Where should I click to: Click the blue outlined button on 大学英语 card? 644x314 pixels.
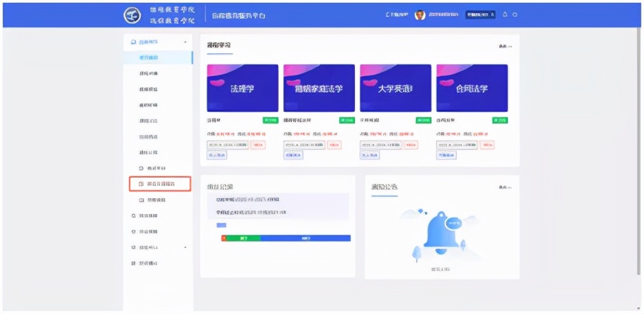(369, 155)
